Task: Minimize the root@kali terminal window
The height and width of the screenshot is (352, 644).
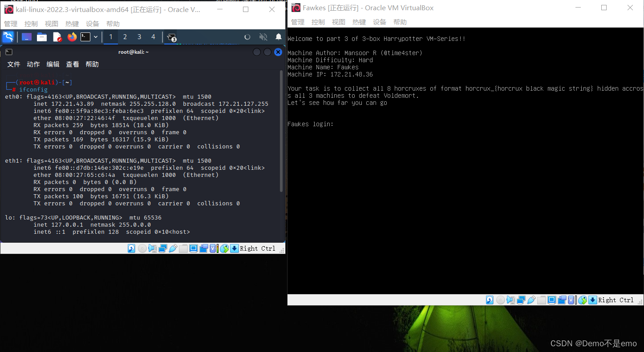Action: coord(257,52)
